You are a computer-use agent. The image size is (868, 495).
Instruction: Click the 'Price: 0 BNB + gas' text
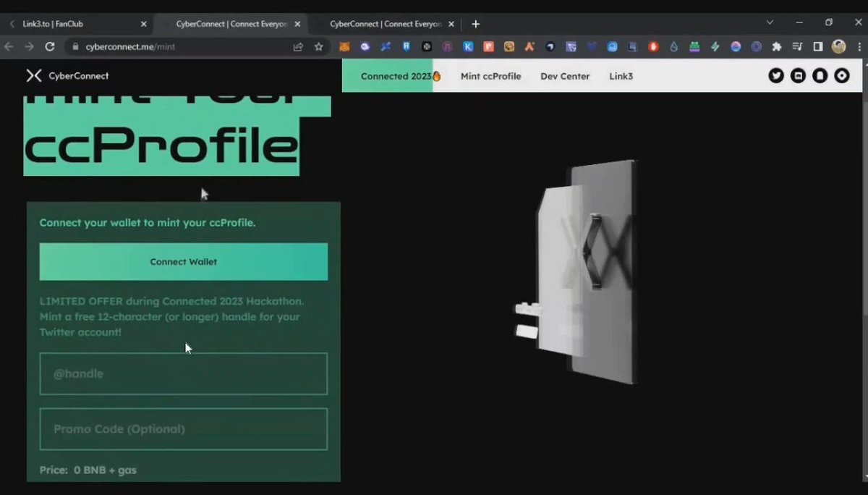coord(88,470)
